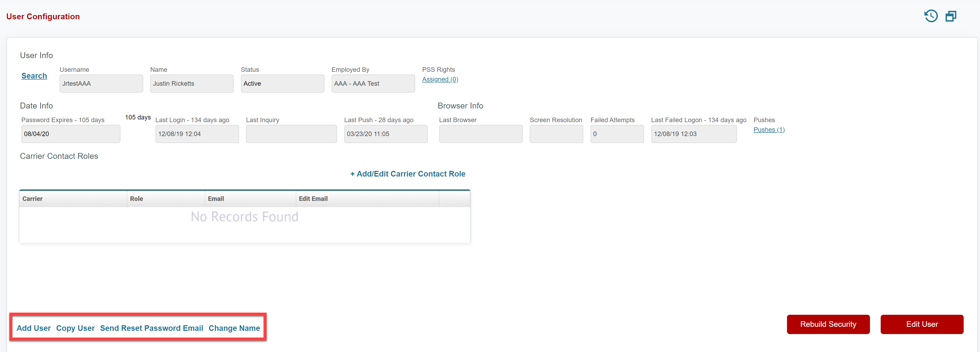
Task: Click the Copy User link
Action: click(x=75, y=328)
